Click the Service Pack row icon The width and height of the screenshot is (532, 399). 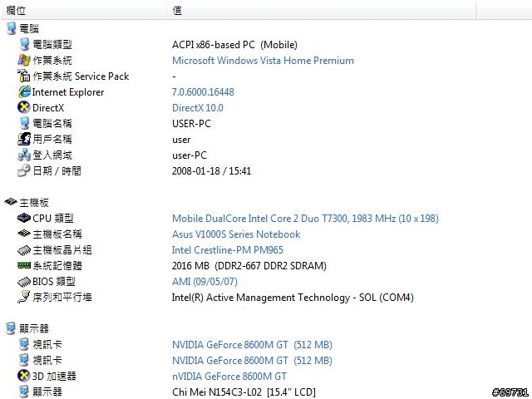coord(24,76)
